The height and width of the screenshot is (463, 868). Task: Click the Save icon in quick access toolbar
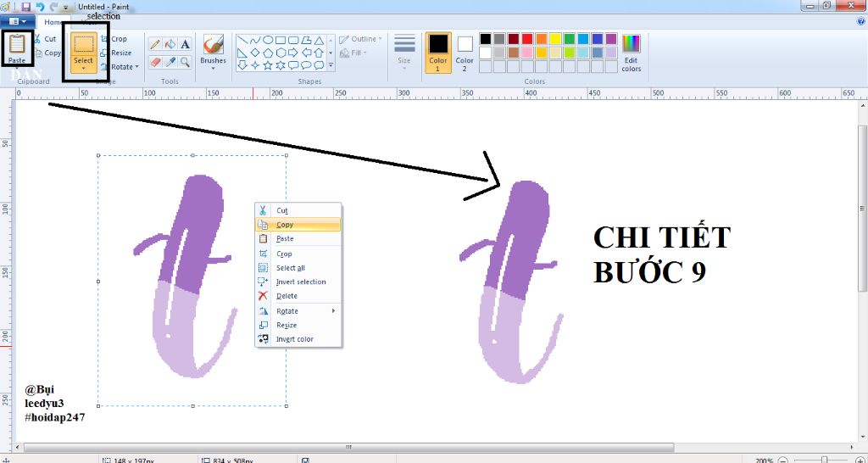pos(25,7)
